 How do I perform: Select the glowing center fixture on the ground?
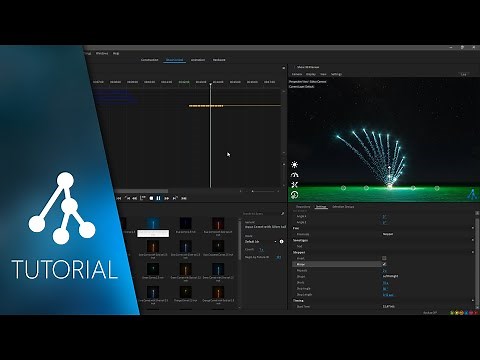390,187
